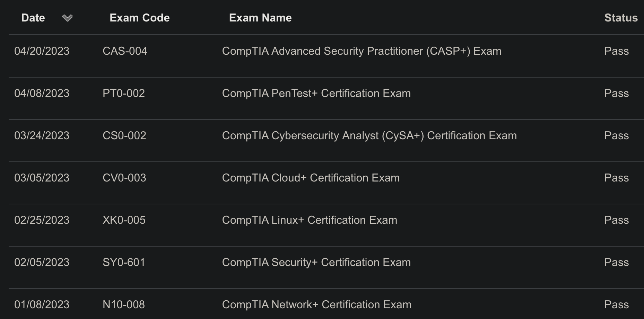Click the Status column header
Screen dimensions: 644x319
tap(620, 18)
